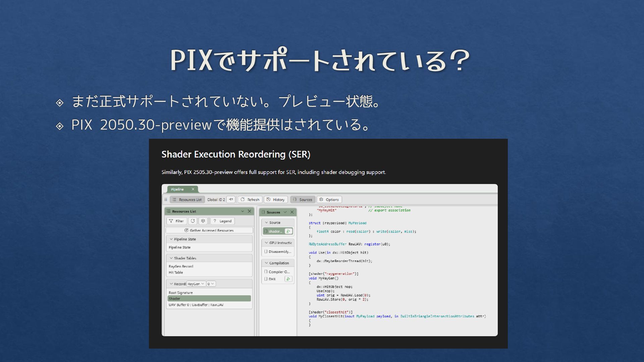This screenshot has height=362, width=644.
Task: Click the Global ID 2 navigate arrow icon
Action: point(231,199)
